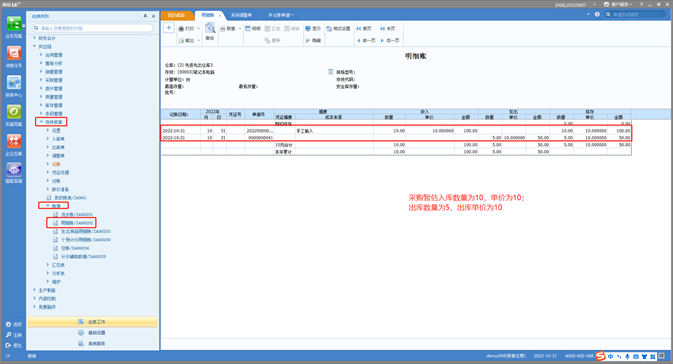Open 消息任务 sidebar icon
This screenshot has width=673, height=364.
(14, 57)
